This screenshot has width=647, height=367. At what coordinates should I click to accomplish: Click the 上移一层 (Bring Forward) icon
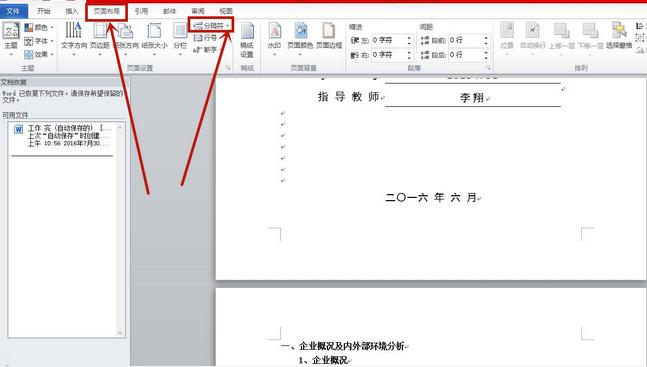click(x=562, y=31)
